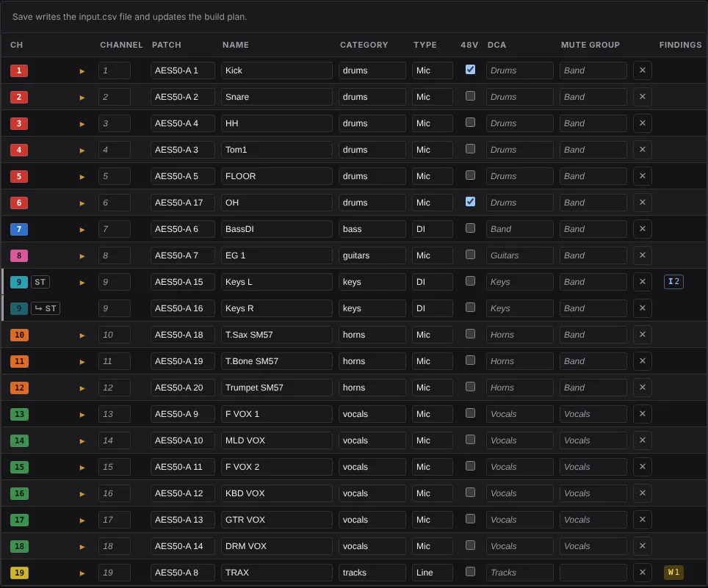Screen dimensions: 708x588
Task: Remove the T.Sax SM57 row
Action: [642, 335]
